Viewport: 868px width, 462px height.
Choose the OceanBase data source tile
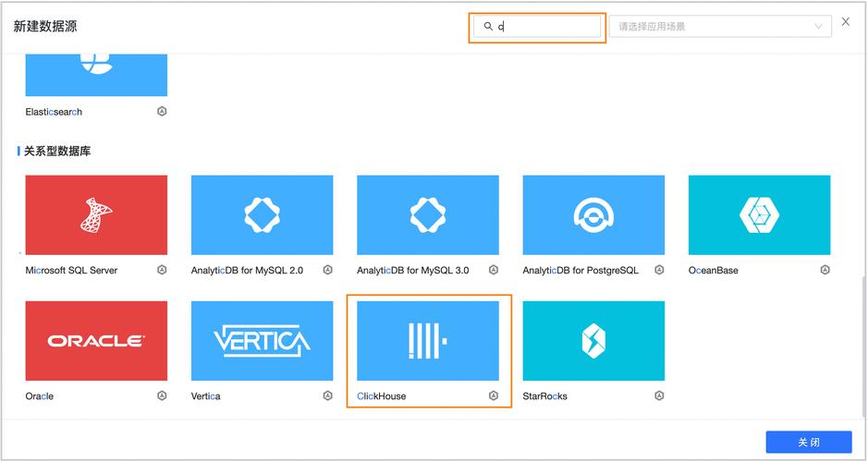click(x=760, y=214)
